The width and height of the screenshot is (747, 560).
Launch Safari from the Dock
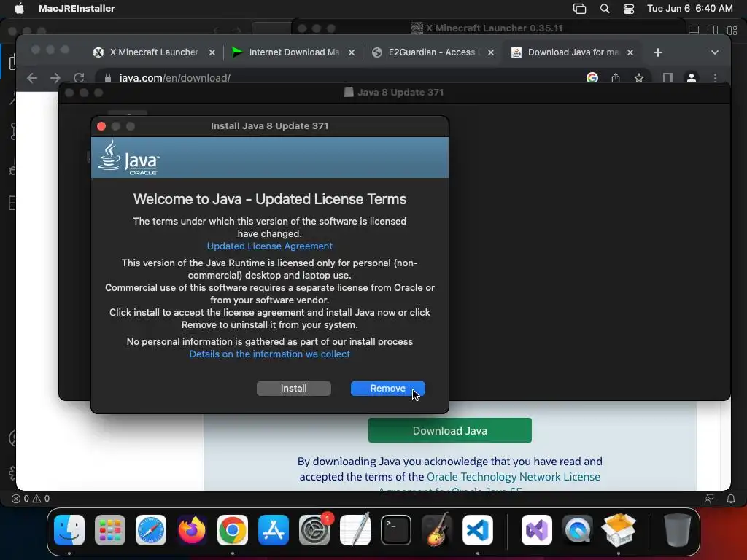151,530
